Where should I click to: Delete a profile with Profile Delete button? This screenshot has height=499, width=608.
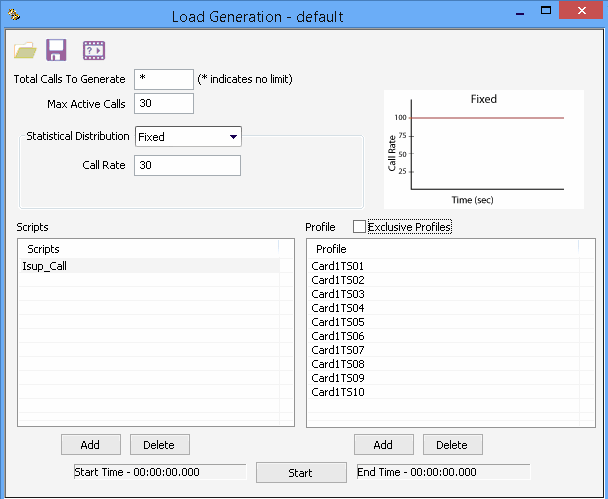(453, 444)
